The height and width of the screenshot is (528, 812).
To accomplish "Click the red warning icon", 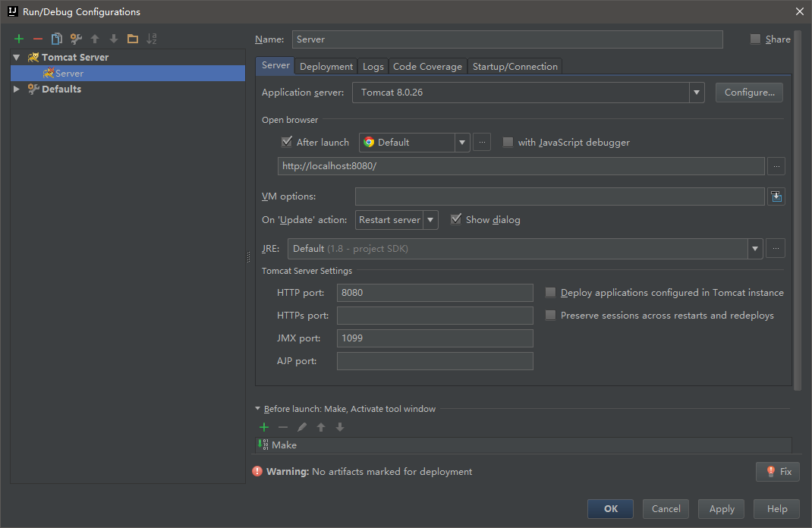I will 257,471.
